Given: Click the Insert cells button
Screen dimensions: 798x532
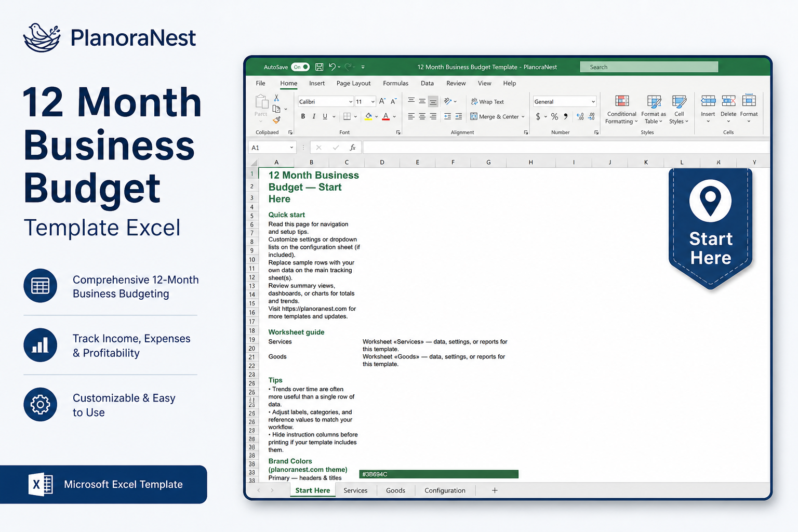Looking at the screenshot, I should (708, 108).
